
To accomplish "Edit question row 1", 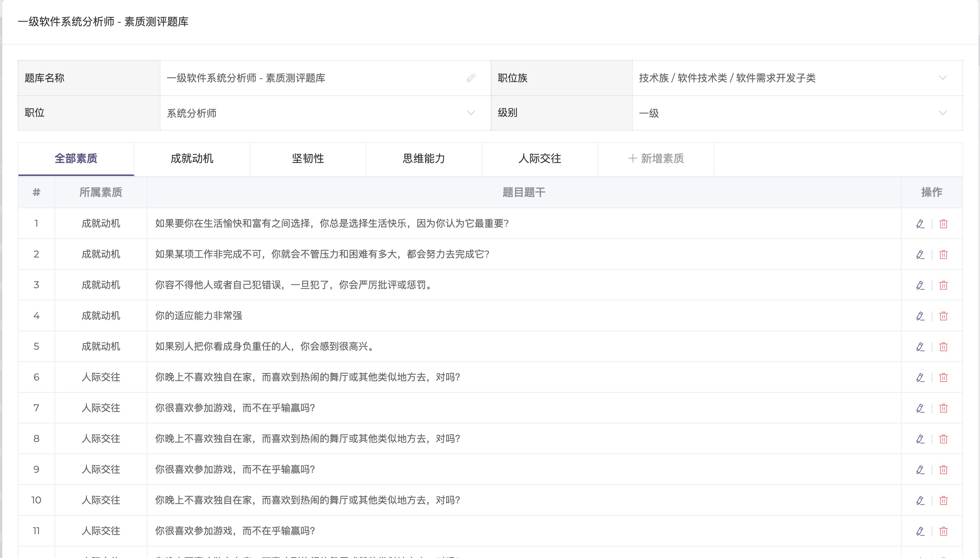I will click(920, 224).
